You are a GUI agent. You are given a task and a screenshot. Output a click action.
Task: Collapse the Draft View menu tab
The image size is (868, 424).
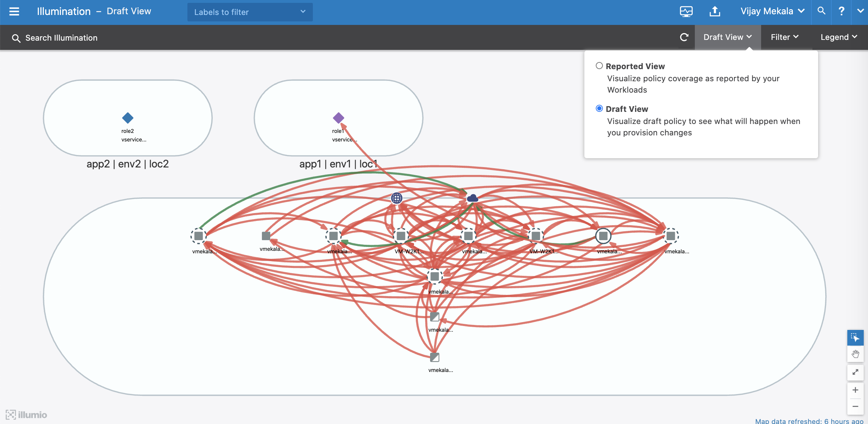pos(727,37)
